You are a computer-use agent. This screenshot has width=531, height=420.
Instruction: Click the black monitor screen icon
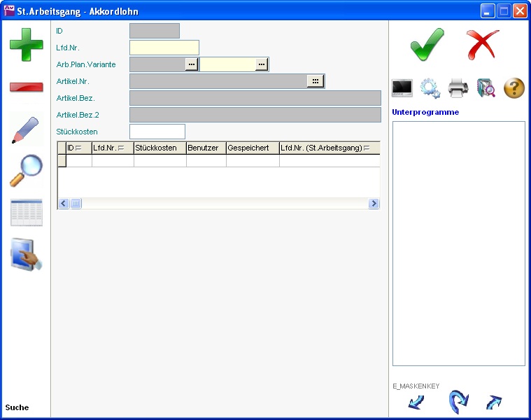[402, 88]
